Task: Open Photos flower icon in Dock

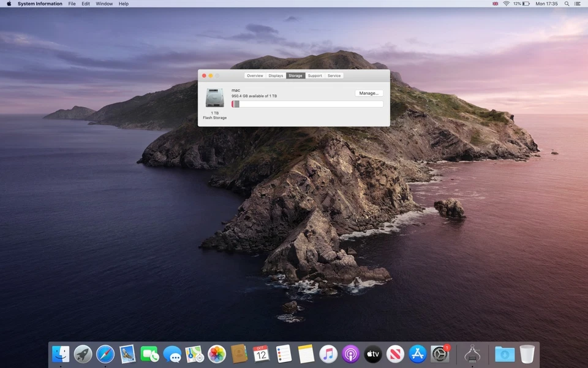Action: point(217,354)
